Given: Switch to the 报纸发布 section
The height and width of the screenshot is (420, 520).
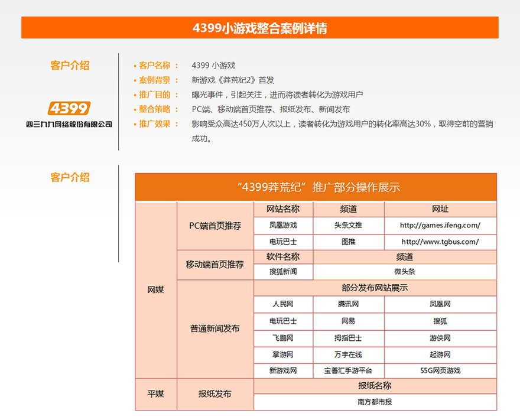Looking at the screenshot, I should pos(214,393).
